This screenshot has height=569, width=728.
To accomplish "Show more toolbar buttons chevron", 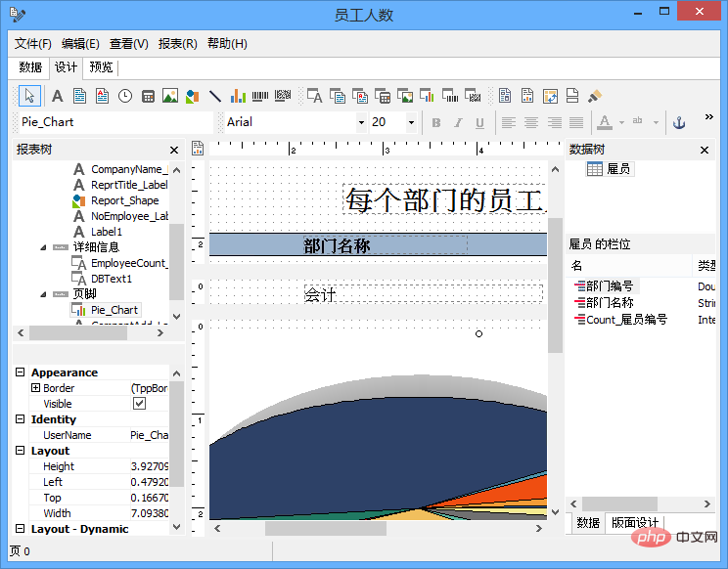I will 709,116.
